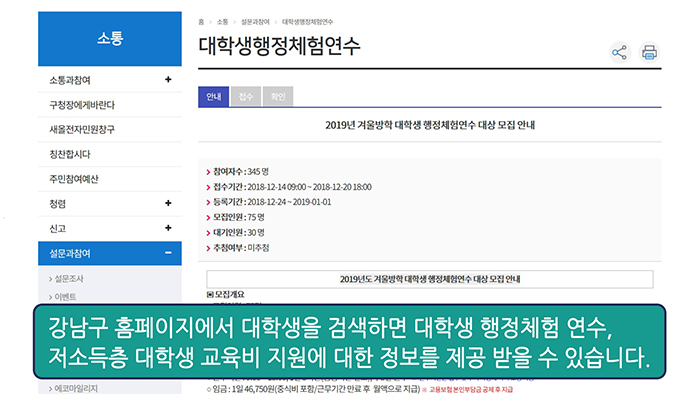
Task: Open 새올전자민원창구 sidebar menu
Action: [110, 129]
